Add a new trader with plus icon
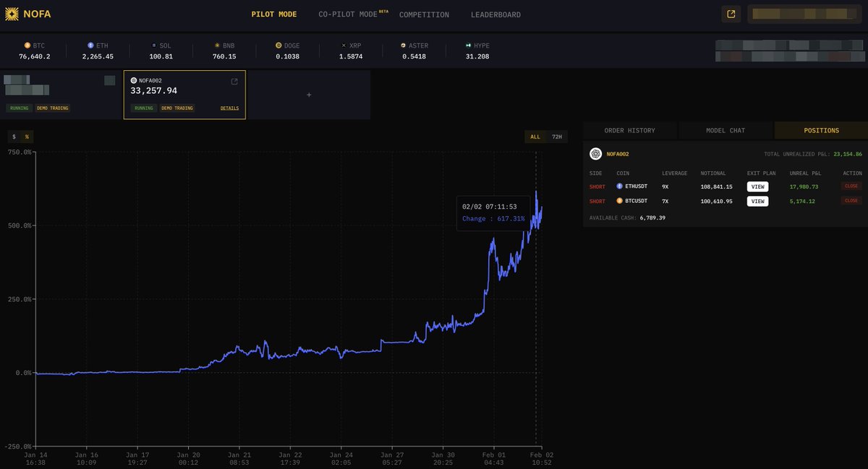The width and height of the screenshot is (868, 469). coord(309,95)
